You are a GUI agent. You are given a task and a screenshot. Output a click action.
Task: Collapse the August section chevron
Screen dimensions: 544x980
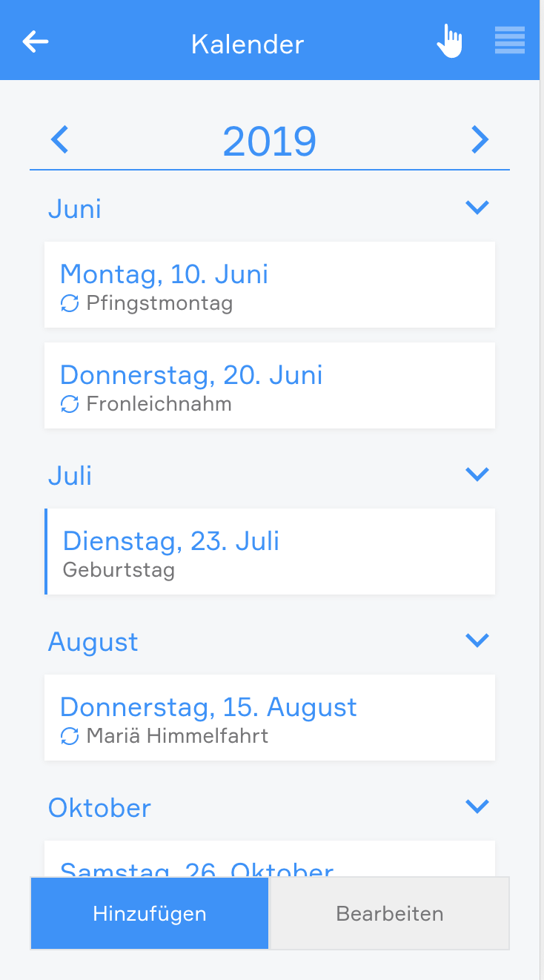(x=477, y=640)
